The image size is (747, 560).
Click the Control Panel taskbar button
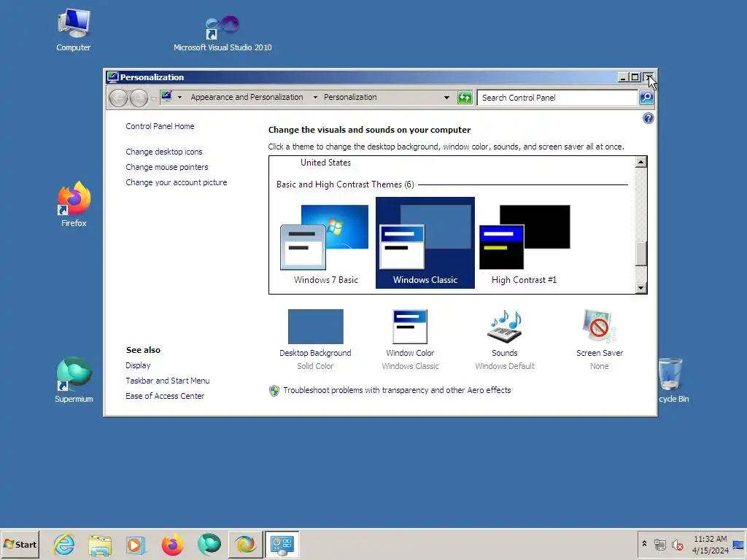[282, 544]
